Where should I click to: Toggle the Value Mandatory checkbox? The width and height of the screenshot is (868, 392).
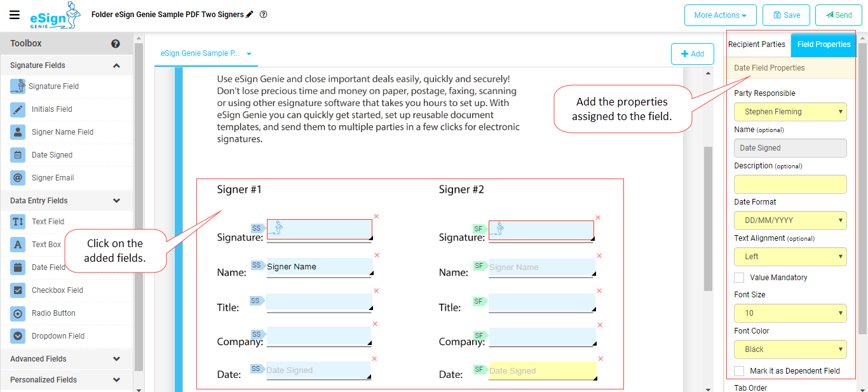point(739,278)
